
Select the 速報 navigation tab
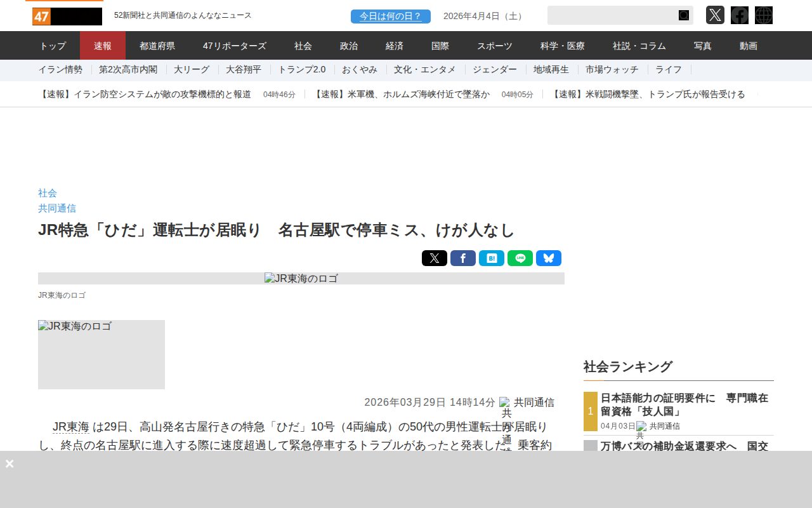[103, 46]
